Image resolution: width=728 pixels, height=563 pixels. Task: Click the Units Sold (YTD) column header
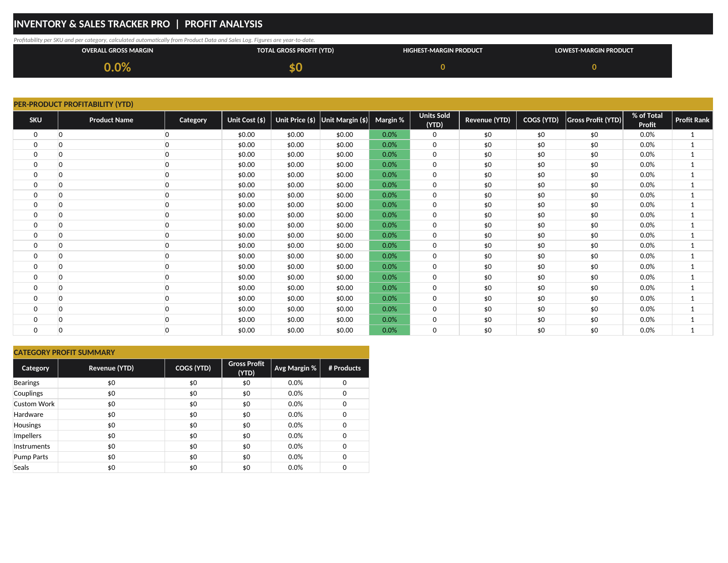click(435, 120)
